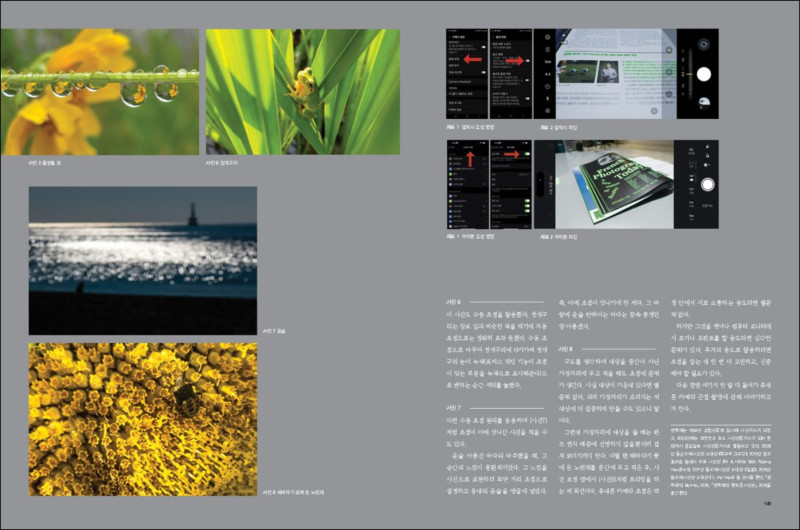Viewport: 800px width, 530px height.
Task: Select the water droplets on a stem photo
Action: point(99,92)
